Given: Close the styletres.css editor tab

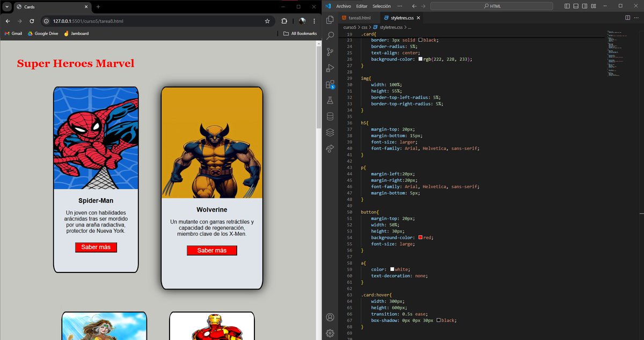Looking at the screenshot, I should coord(419,18).
